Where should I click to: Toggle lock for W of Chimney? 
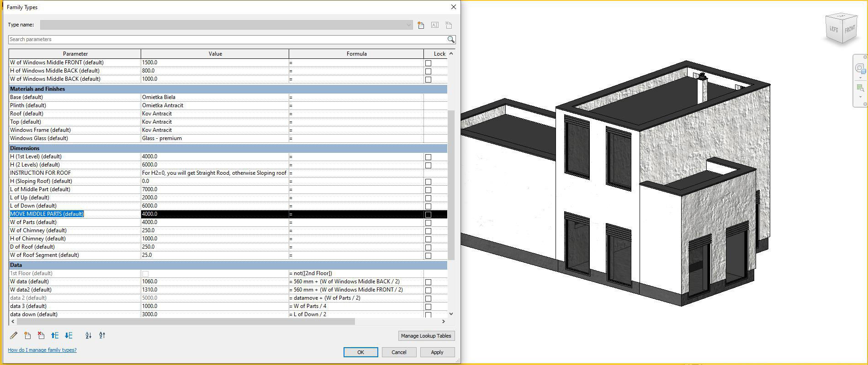[x=428, y=231]
